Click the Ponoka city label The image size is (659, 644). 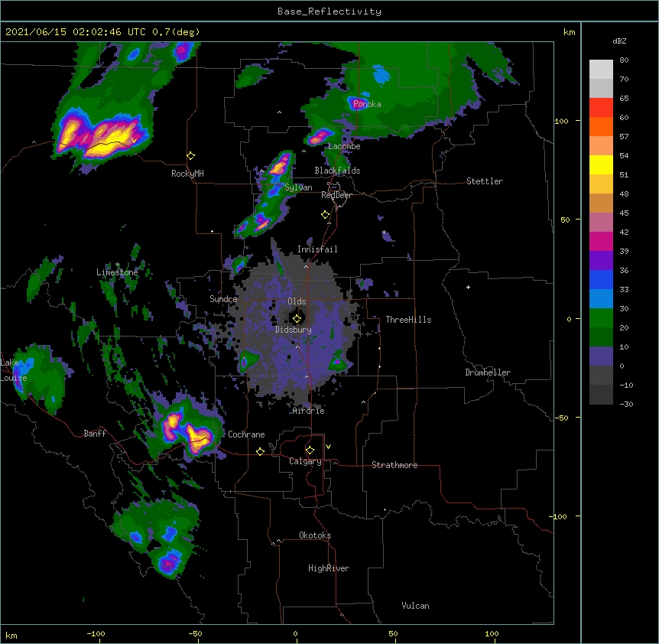[x=367, y=104]
